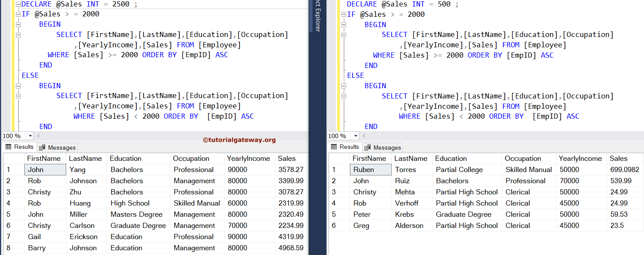Image resolution: width=644 pixels, height=255 pixels.
Task: Switch to the Messages tab in left pane
Action: (x=61, y=147)
